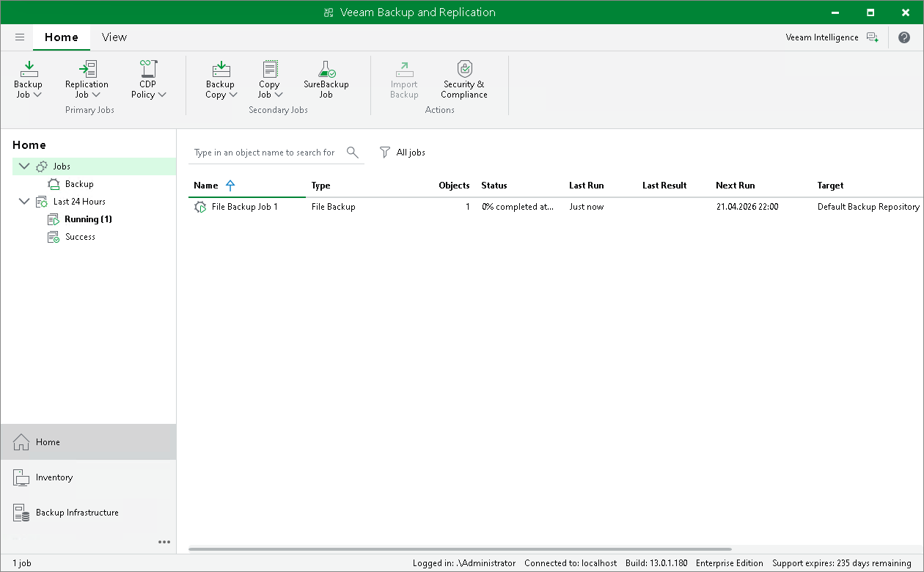Focus the object name search field

click(265, 153)
